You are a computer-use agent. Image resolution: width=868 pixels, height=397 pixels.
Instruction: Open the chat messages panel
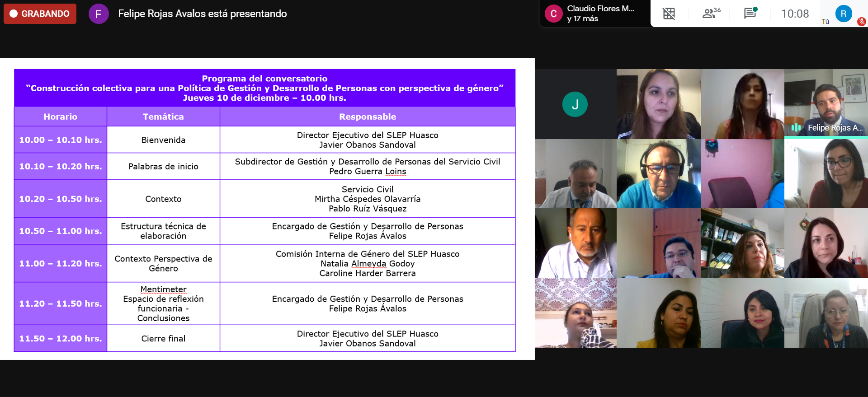pos(750,14)
